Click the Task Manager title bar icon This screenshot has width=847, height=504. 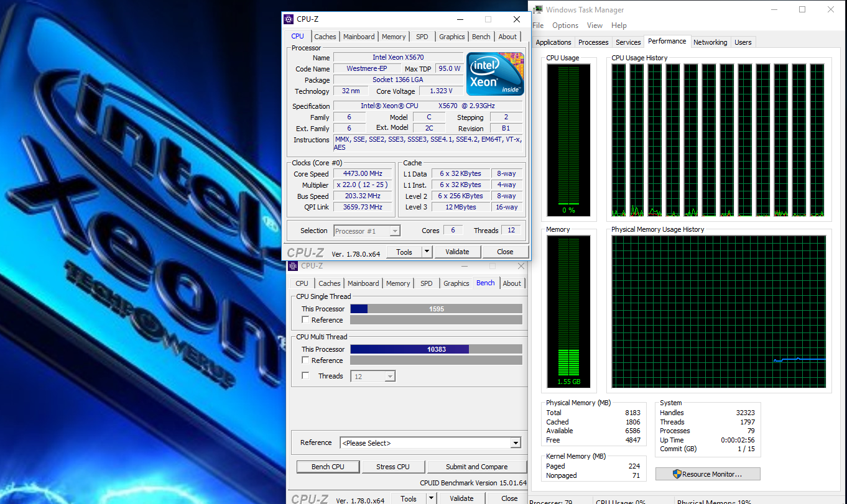(537, 9)
